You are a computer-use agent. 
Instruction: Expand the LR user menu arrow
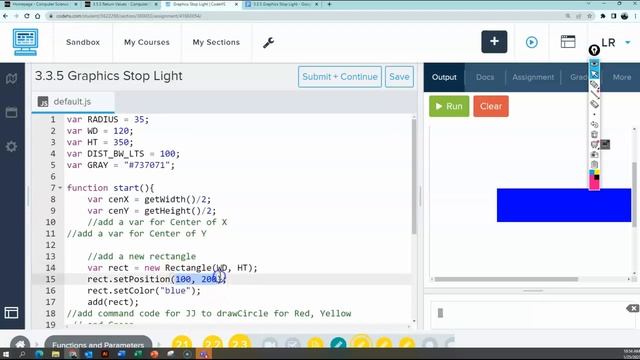point(628,42)
